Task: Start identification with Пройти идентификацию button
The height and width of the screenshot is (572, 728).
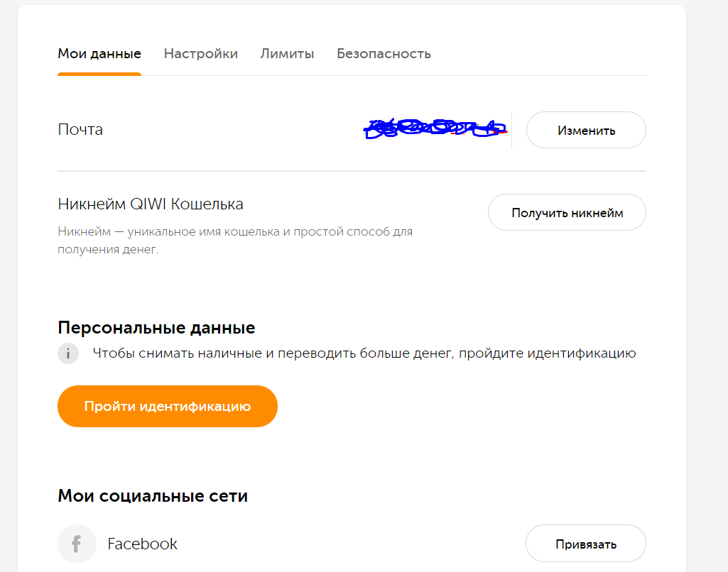Action: [x=167, y=407]
